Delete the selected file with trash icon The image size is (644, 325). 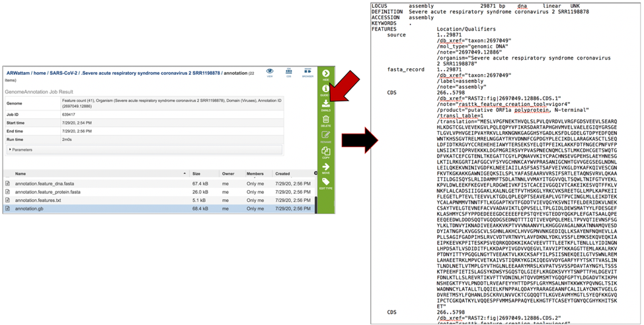pos(326,121)
